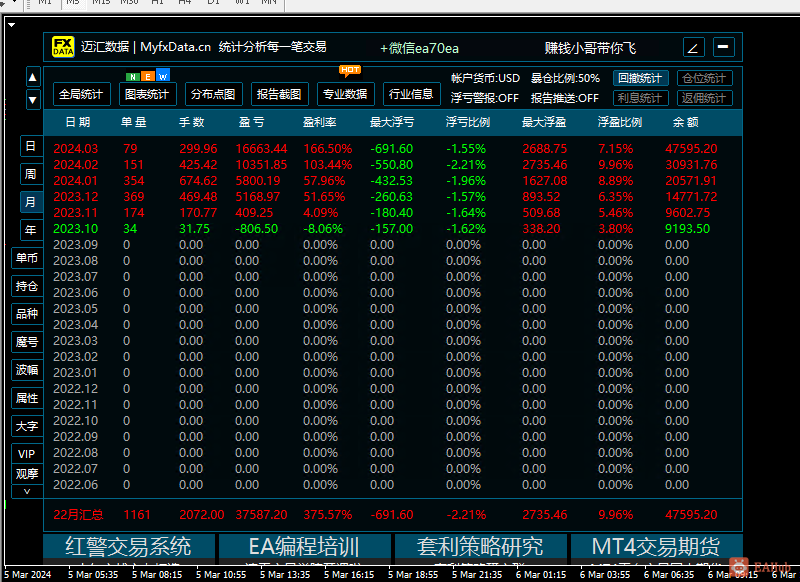Expand the sidebar chevron below 观摩

27,492
